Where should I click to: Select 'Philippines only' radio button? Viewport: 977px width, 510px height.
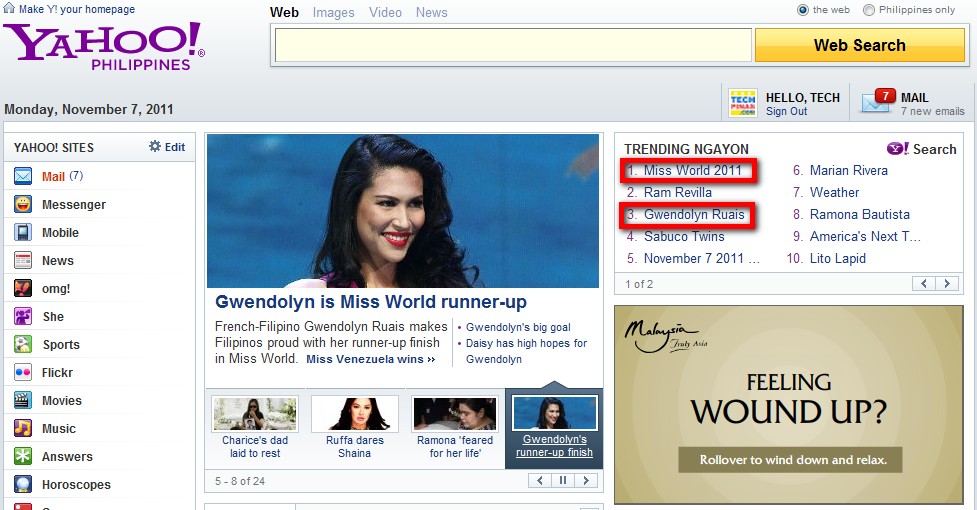(869, 10)
